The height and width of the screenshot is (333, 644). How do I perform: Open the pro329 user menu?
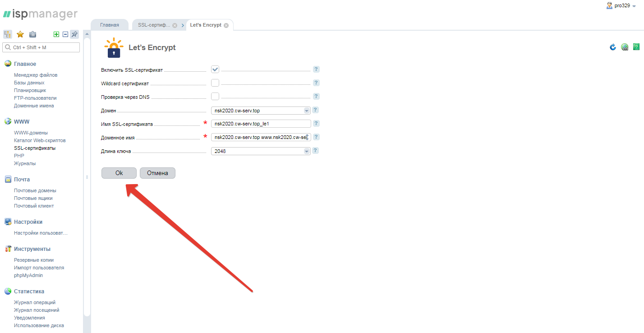coord(625,5)
